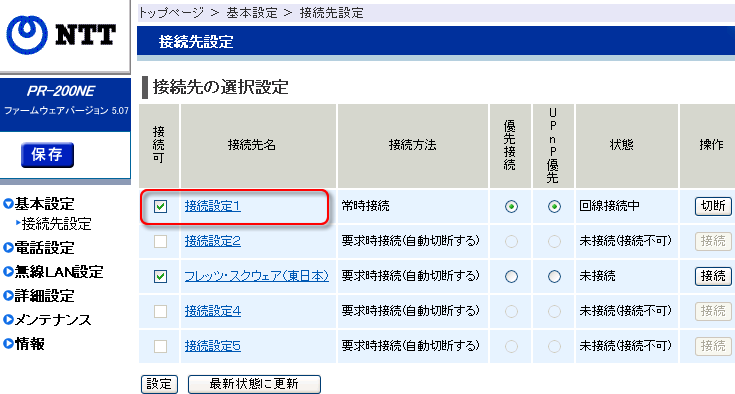This screenshot has height=394, width=735.
Task: Open the フレッツ・スクウェア(東日本) link
Action: [x=256, y=276]
